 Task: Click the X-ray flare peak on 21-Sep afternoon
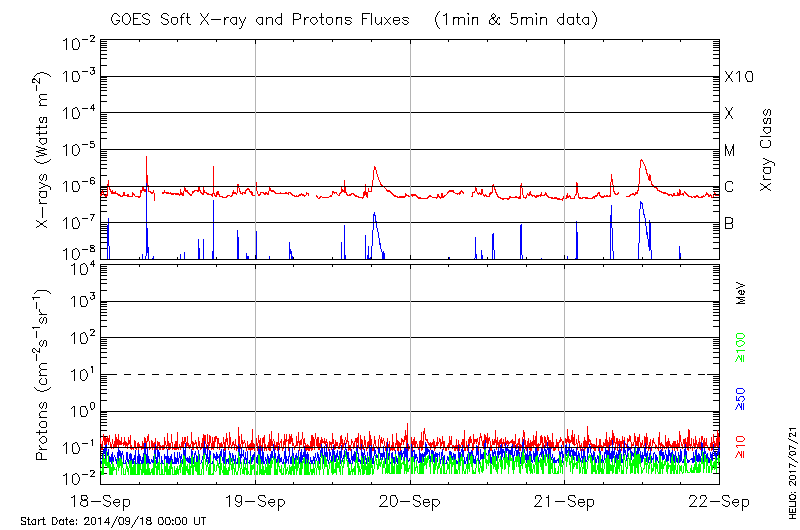point(641,160)
